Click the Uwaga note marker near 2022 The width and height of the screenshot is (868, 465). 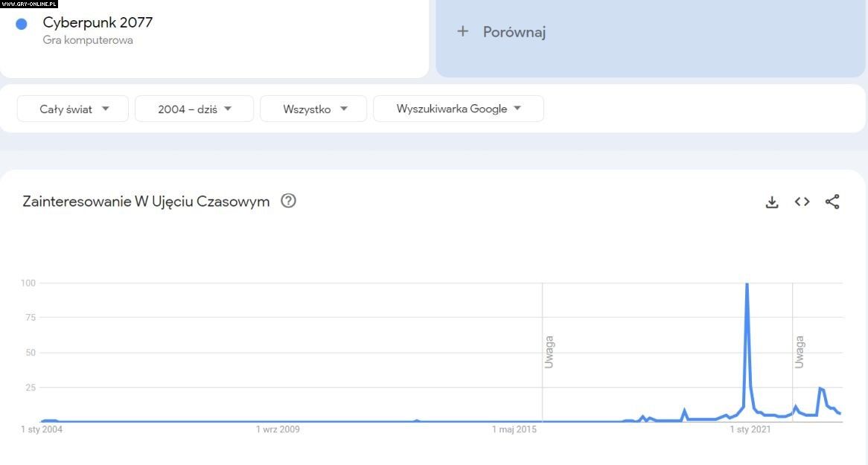pos(799,353)
